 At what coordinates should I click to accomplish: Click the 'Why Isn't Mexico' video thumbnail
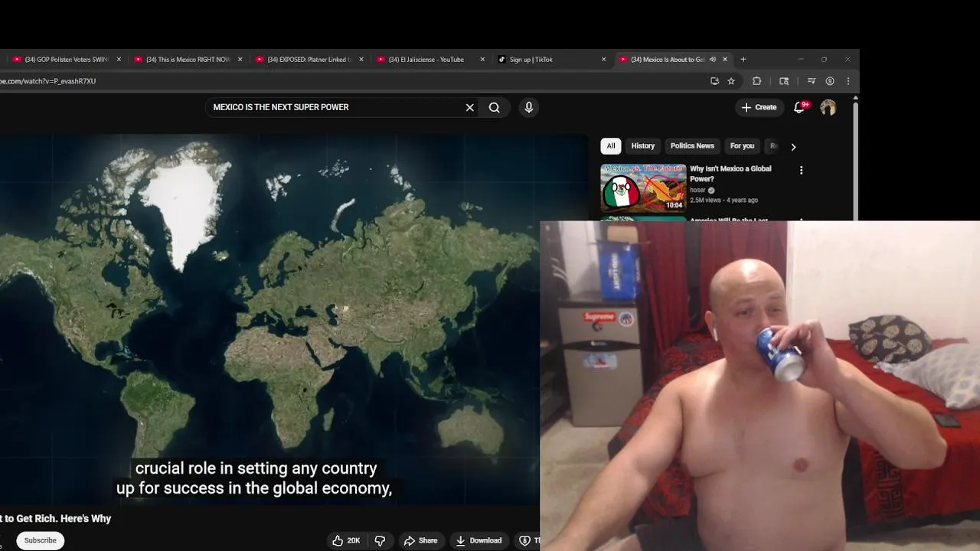pyautogui.click(x=643, y=187)
